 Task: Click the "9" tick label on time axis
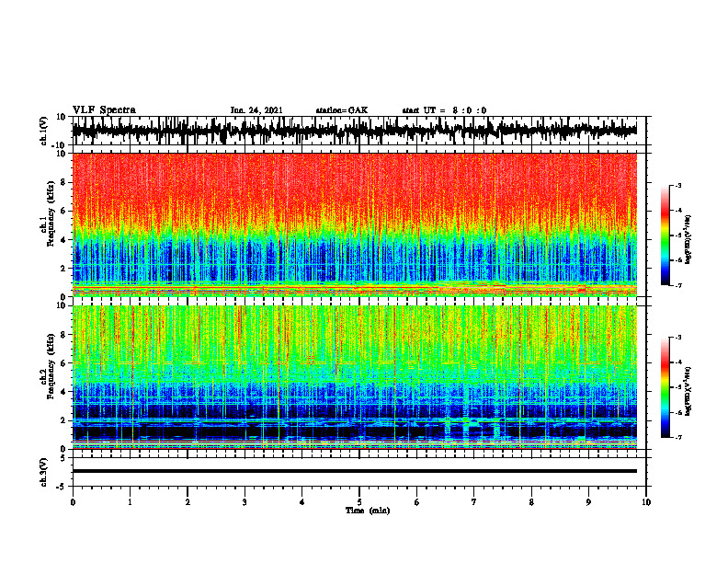pyautogui.click(x=588, y=502)
